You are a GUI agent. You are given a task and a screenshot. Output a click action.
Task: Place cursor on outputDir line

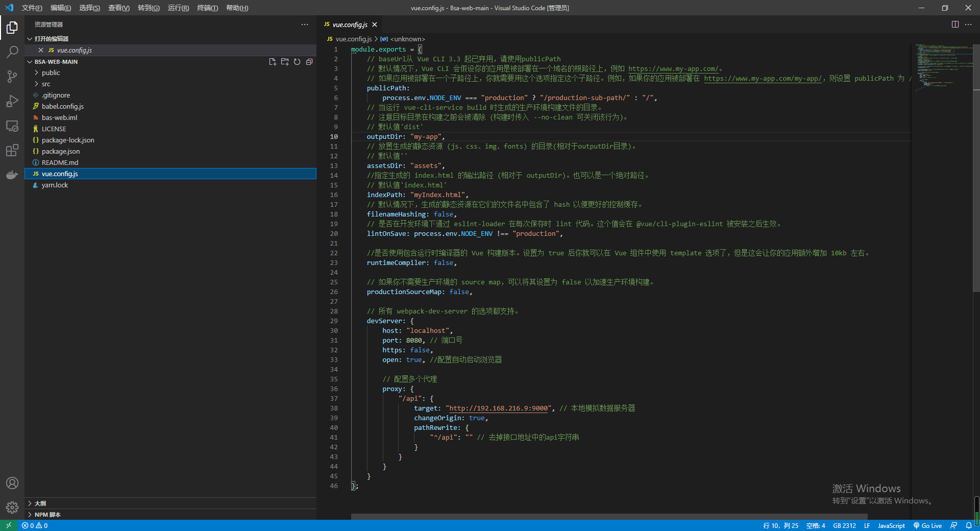406,137
